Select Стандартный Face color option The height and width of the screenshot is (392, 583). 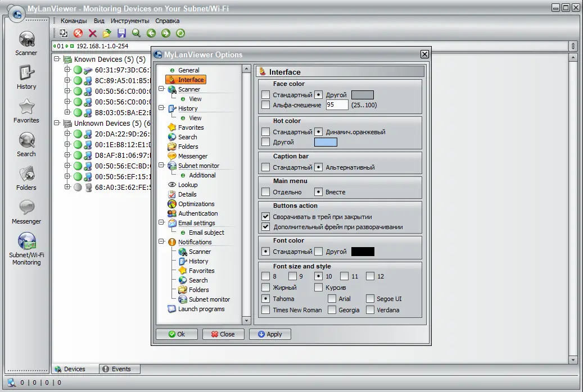point(265,95)
